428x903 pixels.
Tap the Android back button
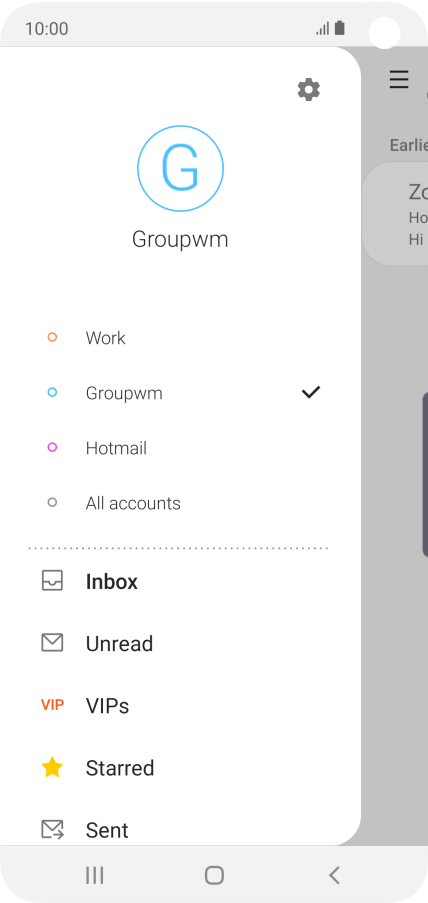(x=334, y=875)
